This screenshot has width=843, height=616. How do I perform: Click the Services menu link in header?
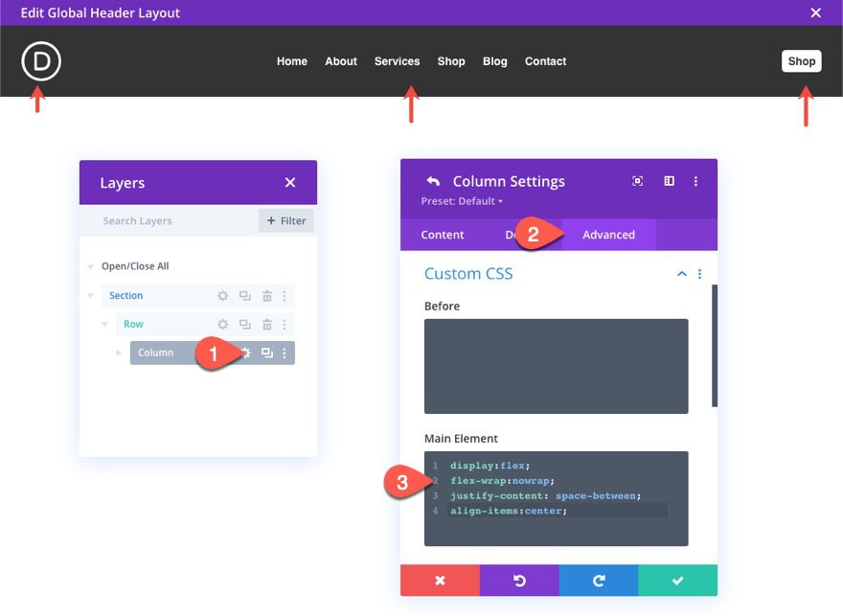[397, 61]
